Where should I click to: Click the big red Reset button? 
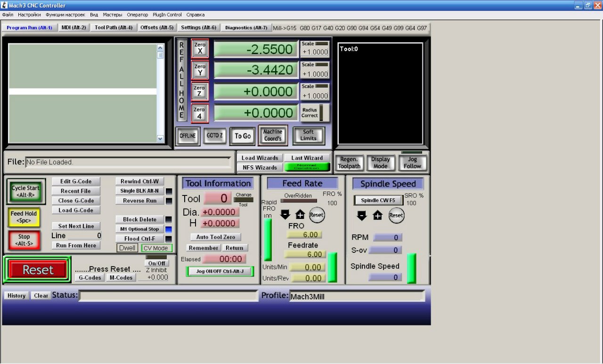(x=38, y=270)
